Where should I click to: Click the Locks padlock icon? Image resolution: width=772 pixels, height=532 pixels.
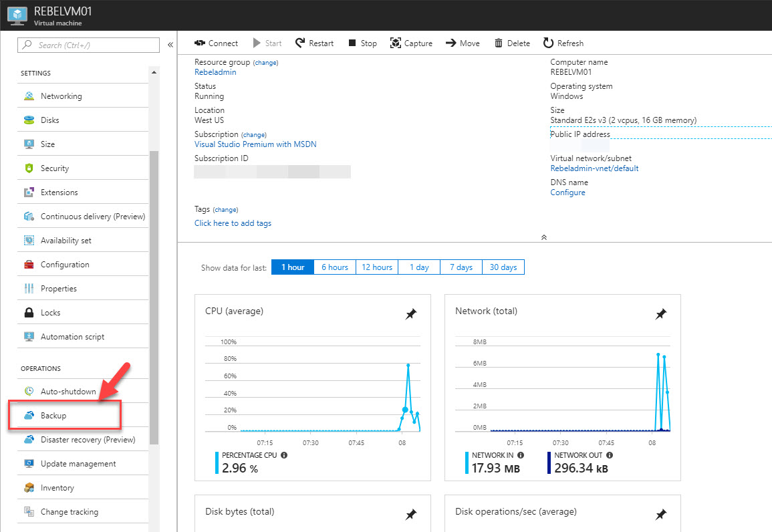(x=29, y=313)
